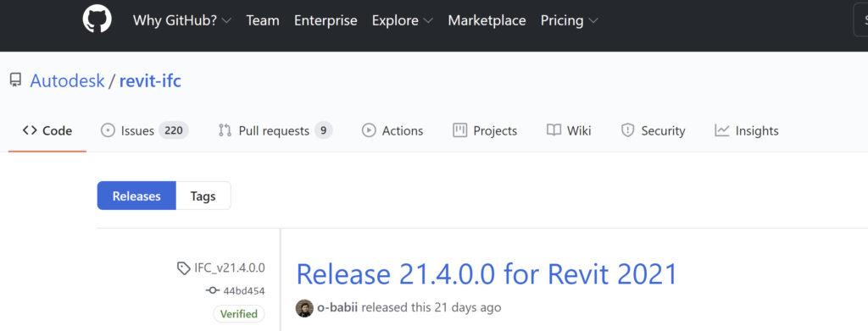Open the Projects tab
The width and height of the screenshot is (868, 331).
484,131
